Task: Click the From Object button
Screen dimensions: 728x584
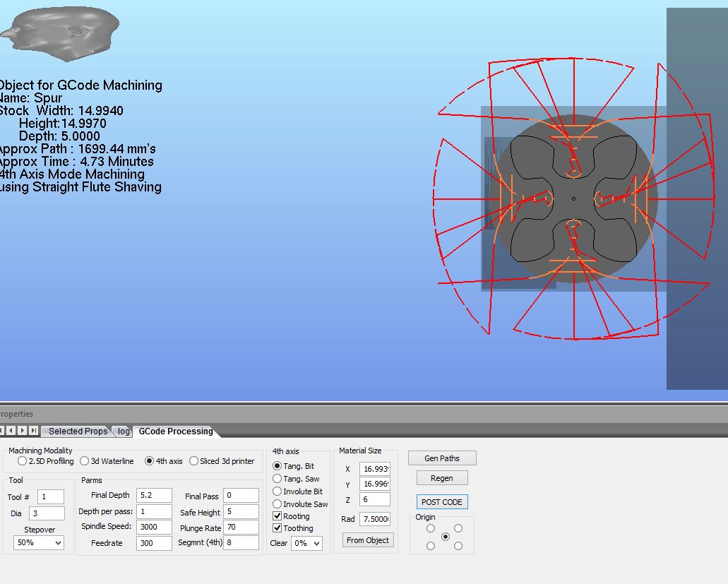Action: 368,540
